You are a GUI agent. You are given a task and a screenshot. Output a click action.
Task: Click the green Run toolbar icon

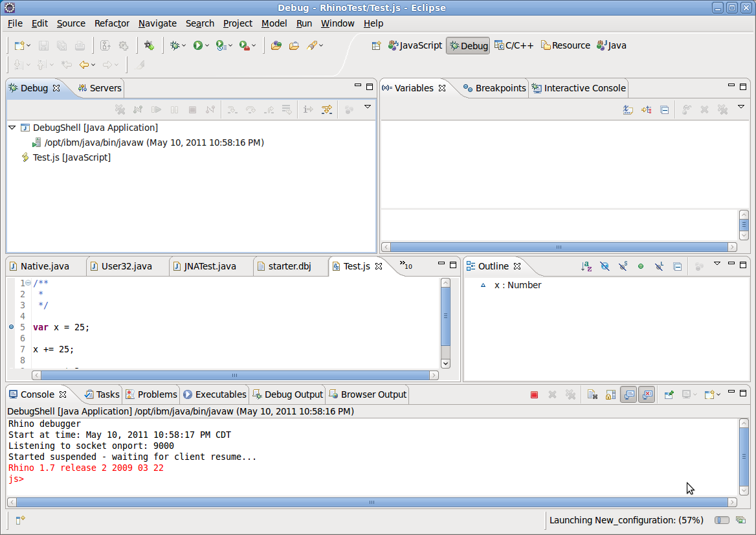click(x=197, y=45)
